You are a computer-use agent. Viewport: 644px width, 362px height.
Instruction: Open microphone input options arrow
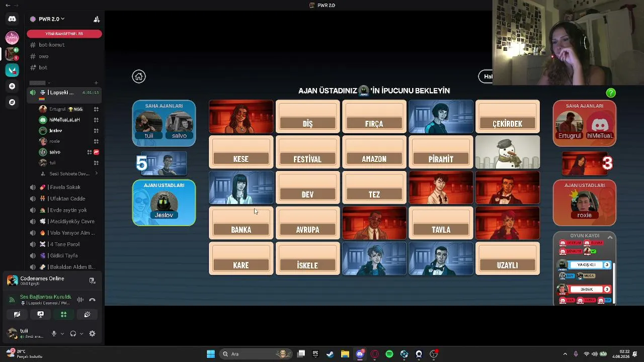[62, 333]
